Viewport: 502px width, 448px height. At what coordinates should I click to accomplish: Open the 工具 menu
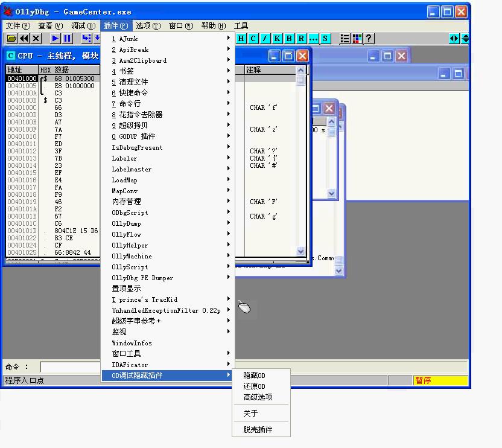(x=241, y=25)
